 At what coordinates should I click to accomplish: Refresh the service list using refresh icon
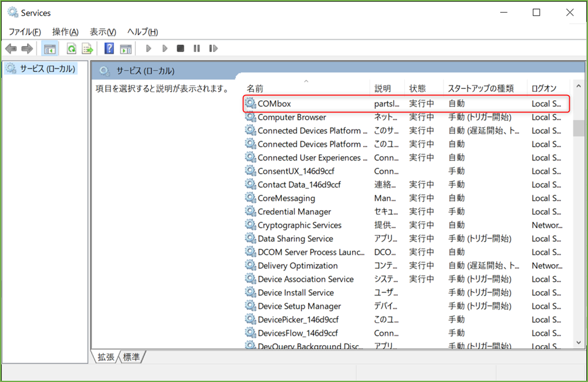[x=71, y=48]
